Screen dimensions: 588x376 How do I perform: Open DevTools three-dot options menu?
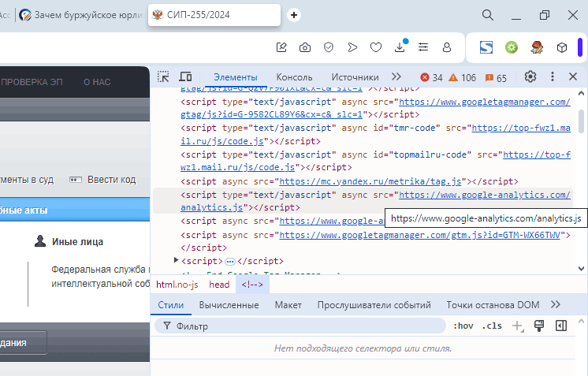point(553,76)
